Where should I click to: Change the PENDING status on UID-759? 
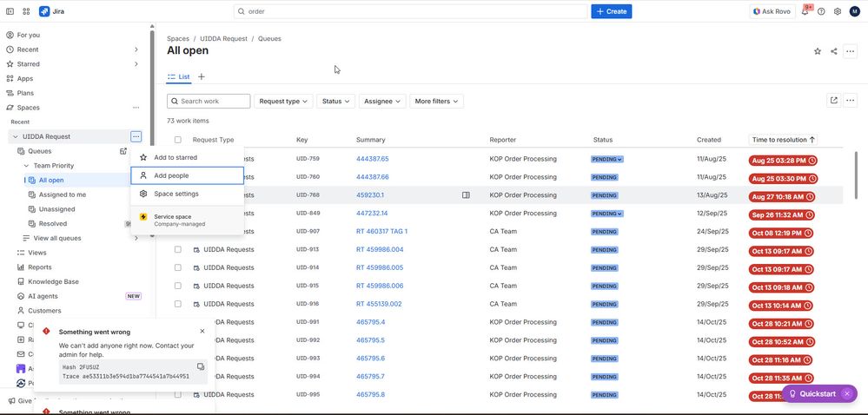pos(606,160)
